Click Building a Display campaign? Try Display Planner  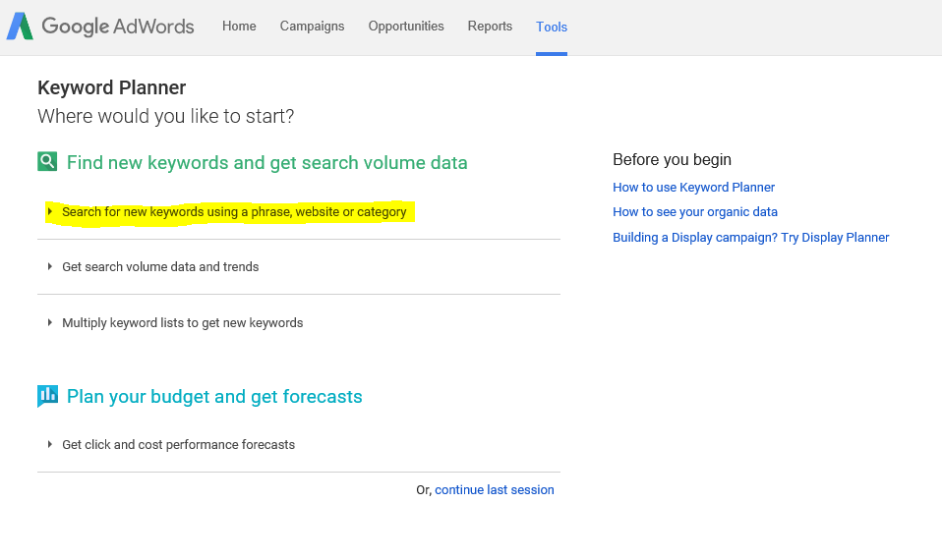[x=751, y=238]
